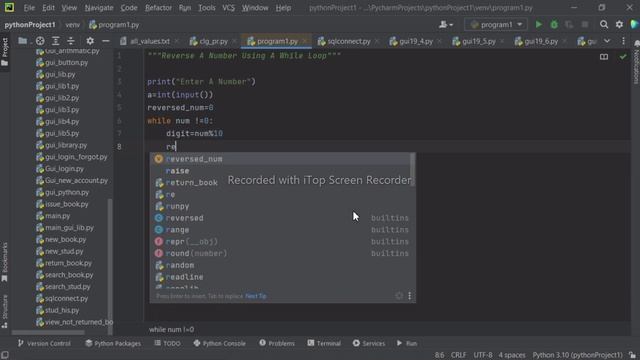Open the VCS menu
The image size is (640, 360).
click(229, 8)
